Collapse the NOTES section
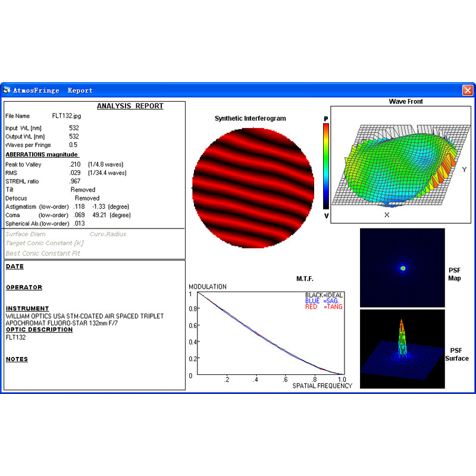Viewport: 476px width, 476px height. [x=17, y=359]
